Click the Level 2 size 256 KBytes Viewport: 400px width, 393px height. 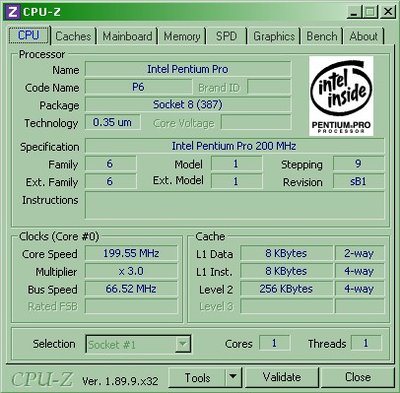coord(286,289)
